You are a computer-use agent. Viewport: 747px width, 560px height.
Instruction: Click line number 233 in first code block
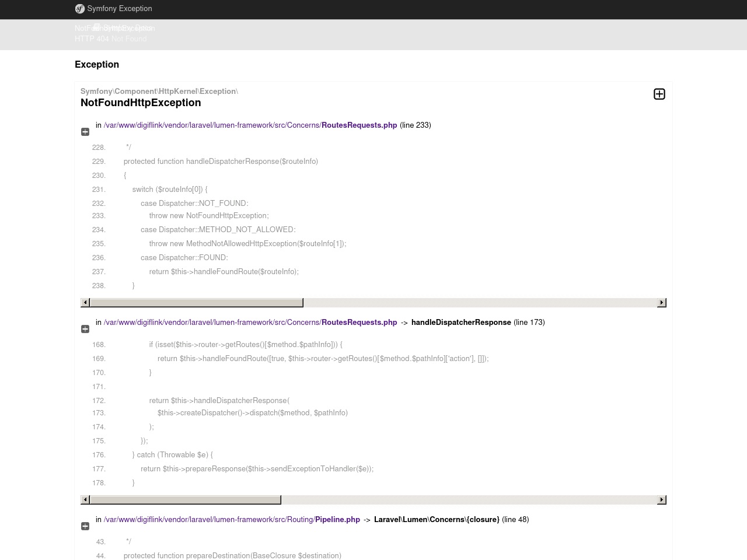tap(99, 216)
